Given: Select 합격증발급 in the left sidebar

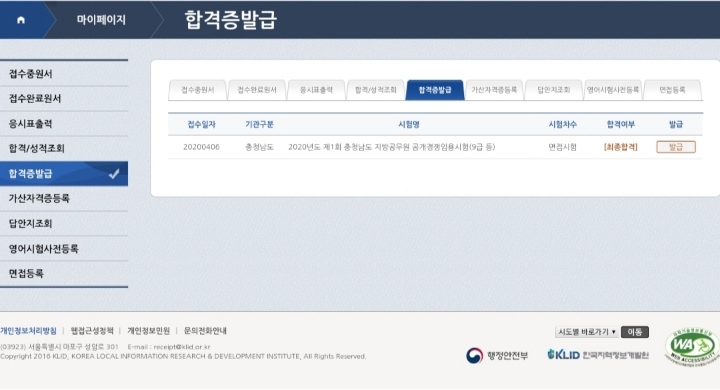Looking at the screenshot, I should [x=64, y=174].
